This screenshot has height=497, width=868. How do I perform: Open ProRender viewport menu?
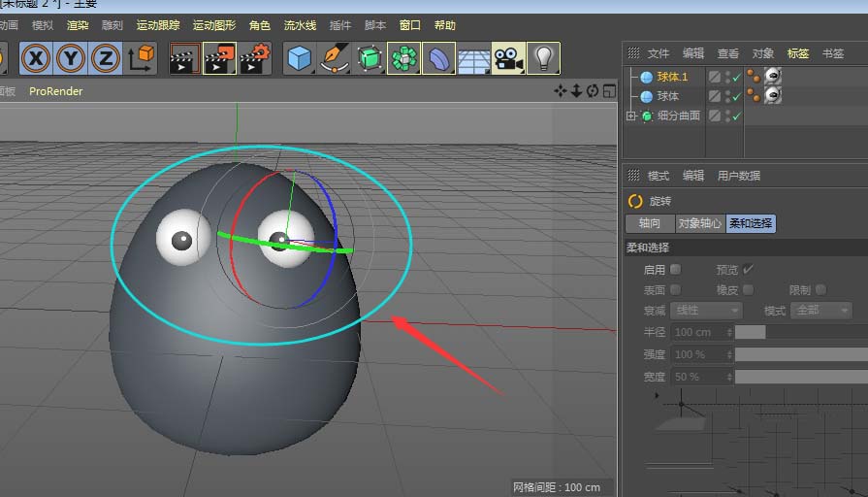pos(55,91)
